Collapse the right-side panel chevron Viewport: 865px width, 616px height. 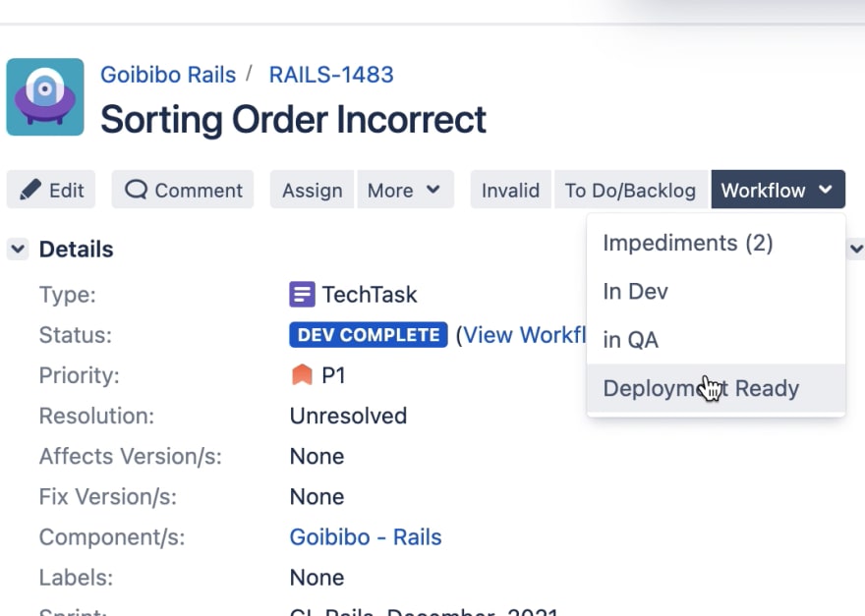(x=856, y=249)
